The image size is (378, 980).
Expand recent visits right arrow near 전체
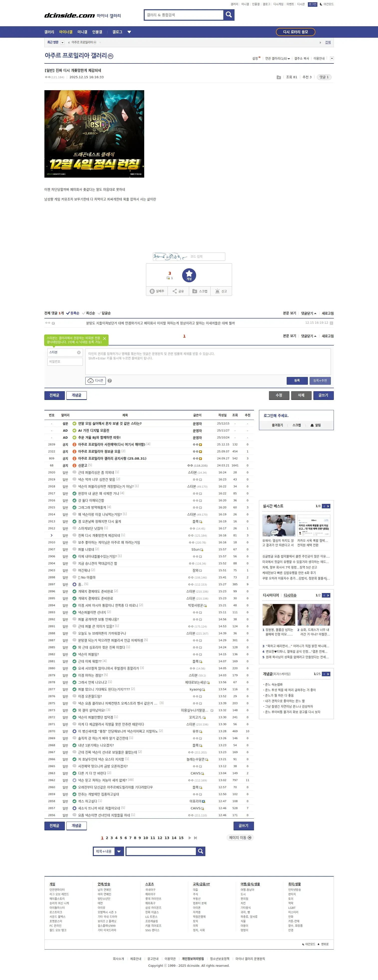point(320,43)
